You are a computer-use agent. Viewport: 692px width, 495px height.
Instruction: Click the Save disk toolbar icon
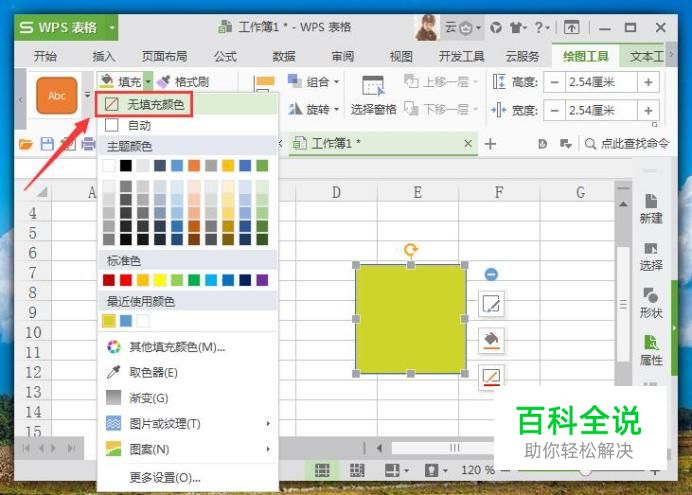tap(47, 144)
